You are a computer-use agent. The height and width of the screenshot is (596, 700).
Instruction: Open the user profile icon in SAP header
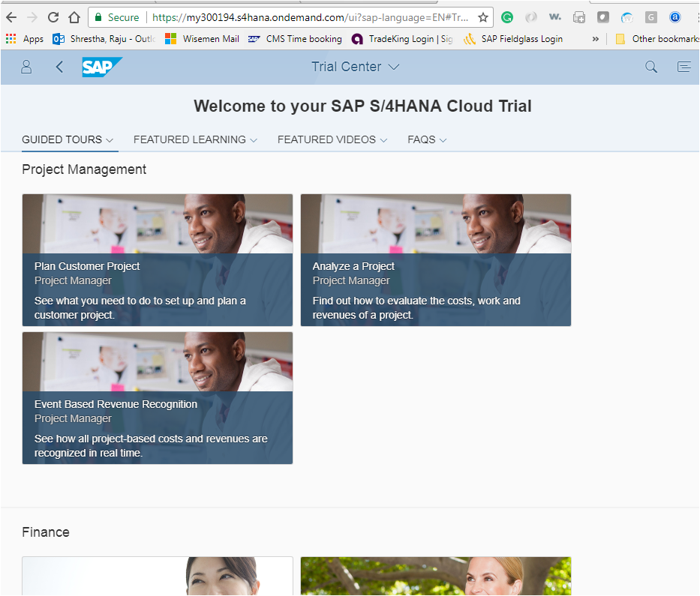pyautogui.click(x=26, y=67)
